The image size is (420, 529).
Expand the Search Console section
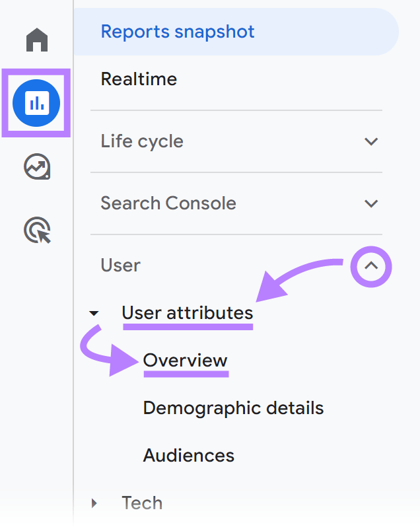[x=371, y=203]
